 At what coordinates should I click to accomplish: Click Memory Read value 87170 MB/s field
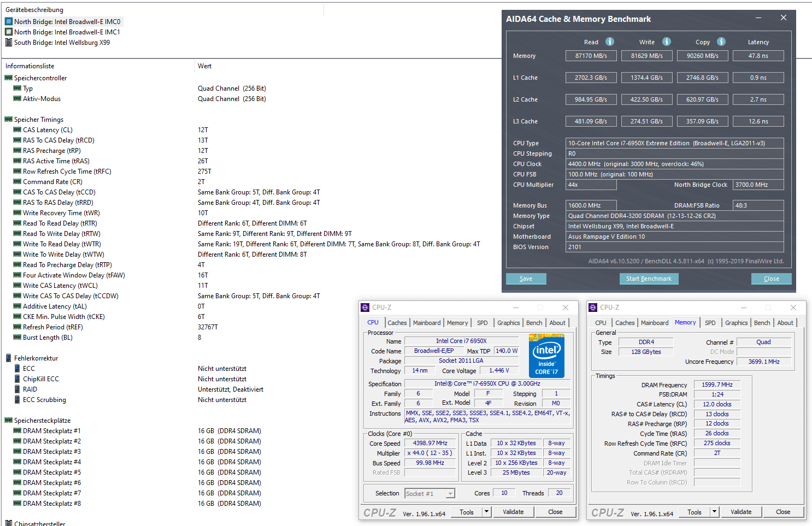click(591, 56)
